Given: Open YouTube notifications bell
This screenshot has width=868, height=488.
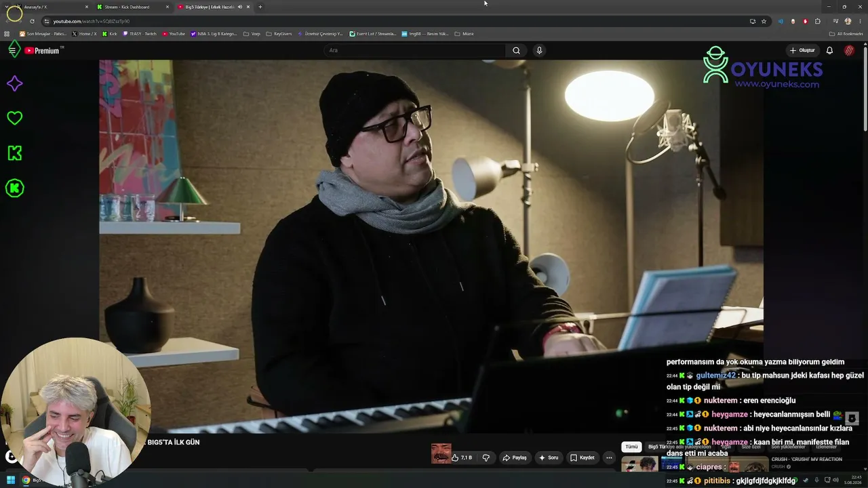Looking at the screenshot, I should 829,50.
